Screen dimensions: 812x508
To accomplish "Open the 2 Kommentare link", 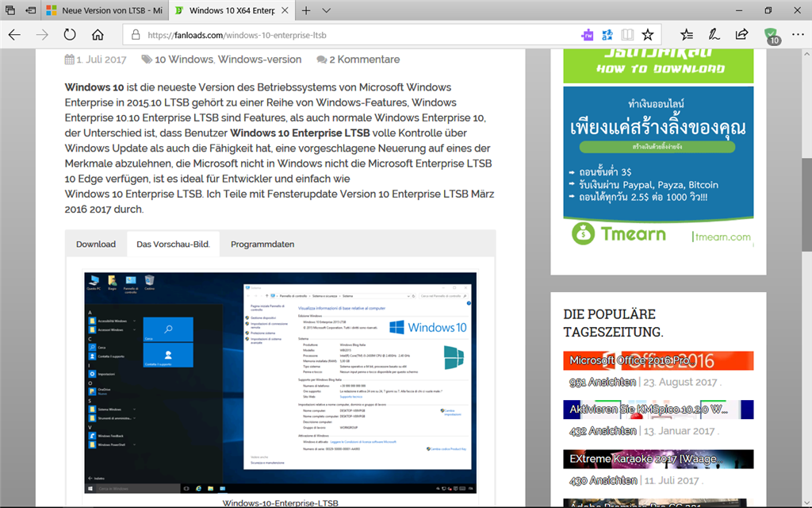I will click(x=365, y=60).
